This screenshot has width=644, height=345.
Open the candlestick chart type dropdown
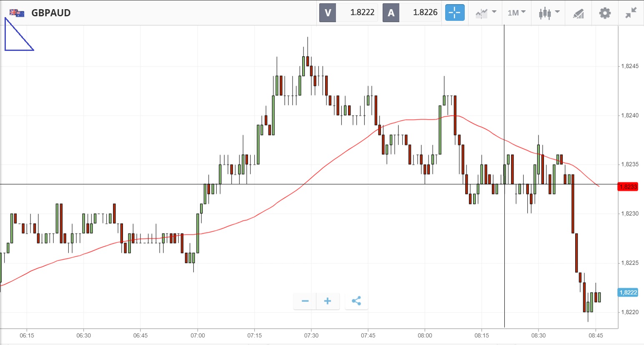coord(549,13)
